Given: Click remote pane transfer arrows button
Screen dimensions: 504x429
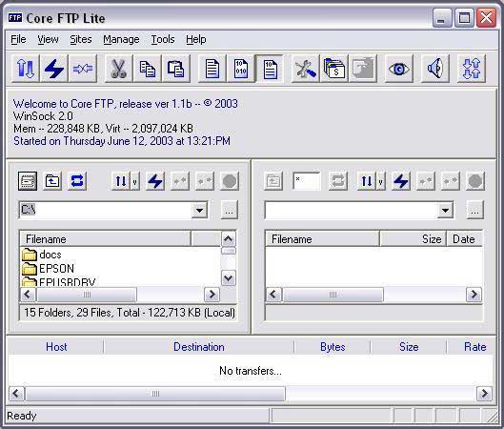Looking at the screenshot, I should click(367, 181).
